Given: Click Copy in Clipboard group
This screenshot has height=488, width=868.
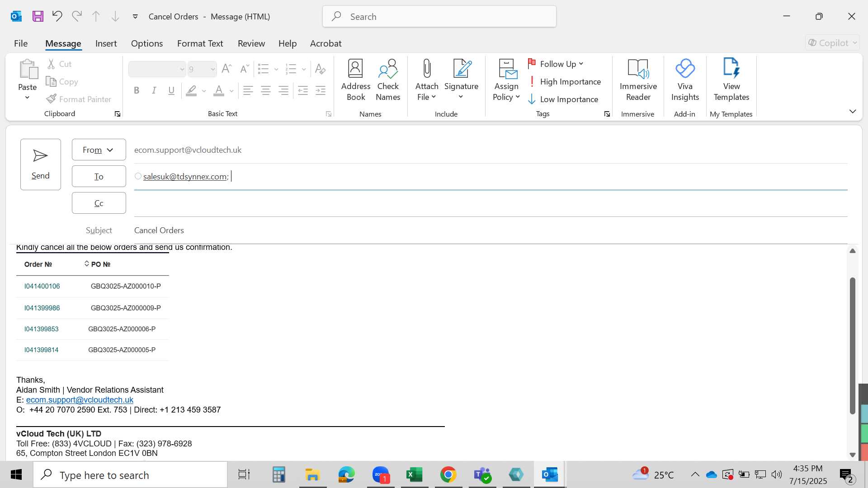Looking at the screenshot, I should 62,81.
